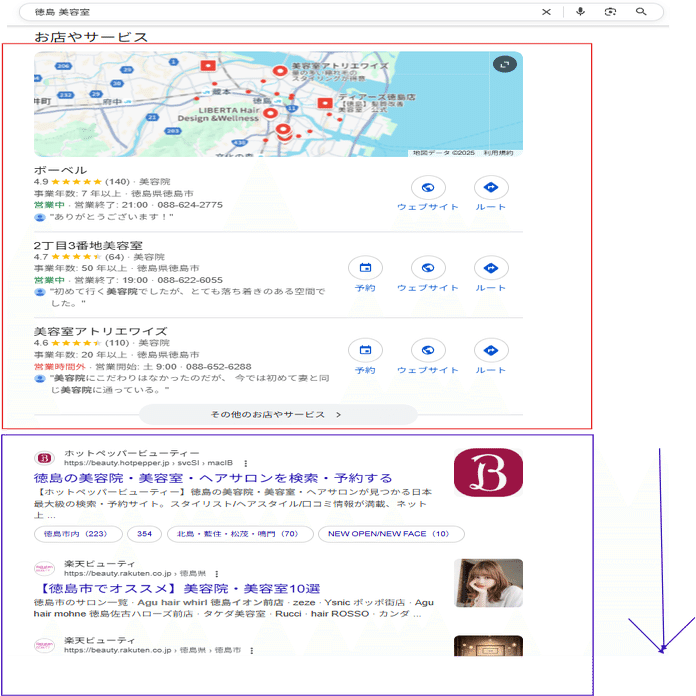This screenshot has height=696, width=696.
Task: Book appointment at 美容室アトリエワイズ
Action: [365, 350]
